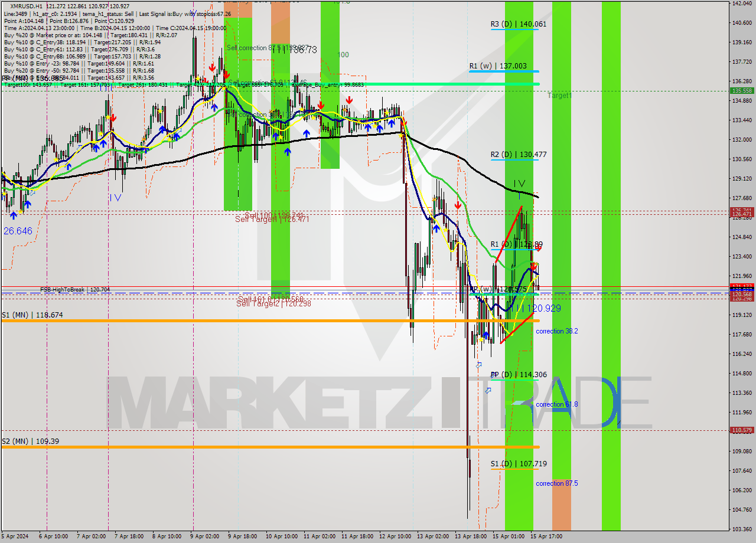Click the 142.040 price axis label

(742, 4)
